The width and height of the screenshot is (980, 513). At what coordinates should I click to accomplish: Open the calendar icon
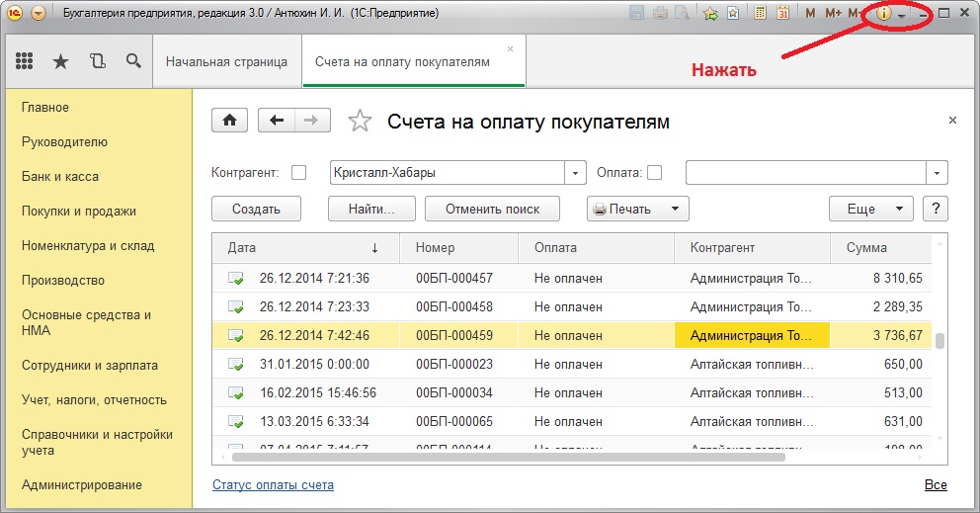coord(782,13)
